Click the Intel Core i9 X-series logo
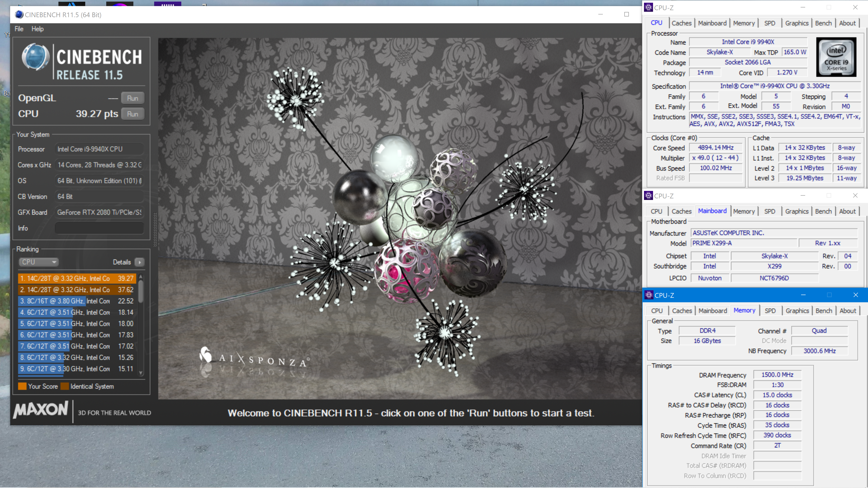 point(836,57)
